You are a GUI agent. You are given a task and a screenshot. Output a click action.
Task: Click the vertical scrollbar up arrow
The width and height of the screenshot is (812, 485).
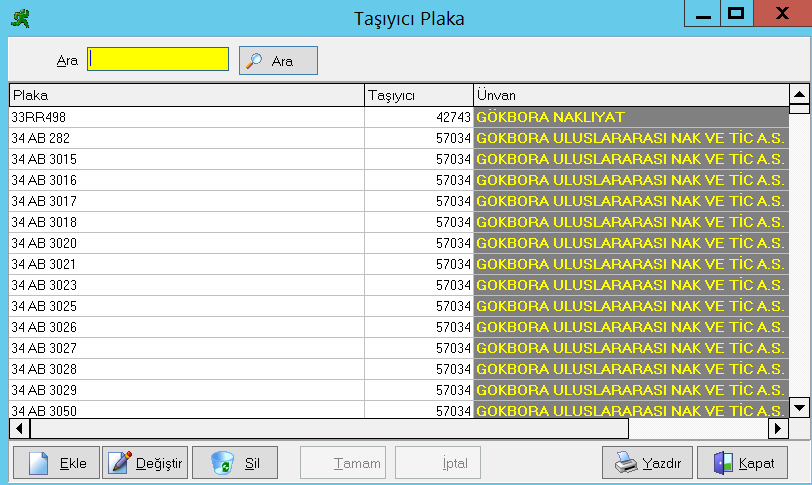click(800, 94)
